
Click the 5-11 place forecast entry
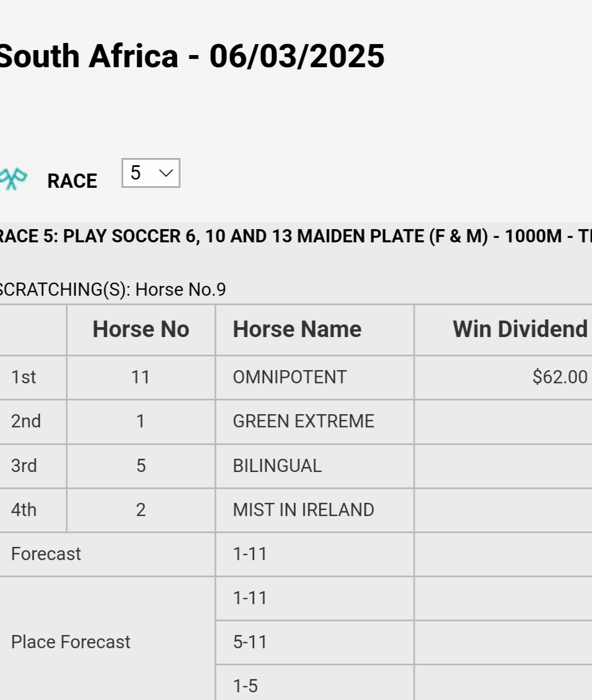coord(250,642)
